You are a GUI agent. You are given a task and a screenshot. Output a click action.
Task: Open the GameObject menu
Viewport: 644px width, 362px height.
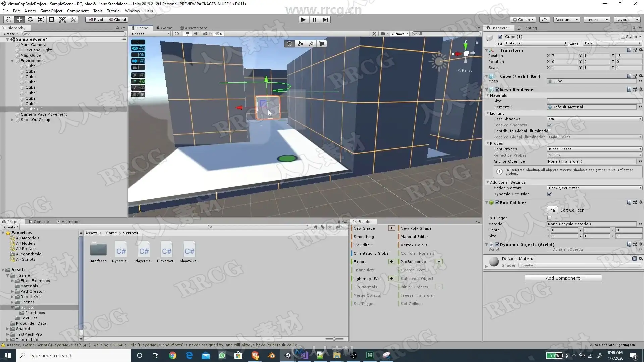click(x=51, y=11)
